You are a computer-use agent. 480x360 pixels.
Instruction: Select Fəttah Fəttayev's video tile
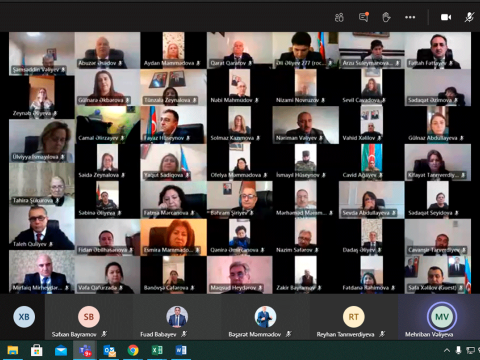click(x=438, y=50)
